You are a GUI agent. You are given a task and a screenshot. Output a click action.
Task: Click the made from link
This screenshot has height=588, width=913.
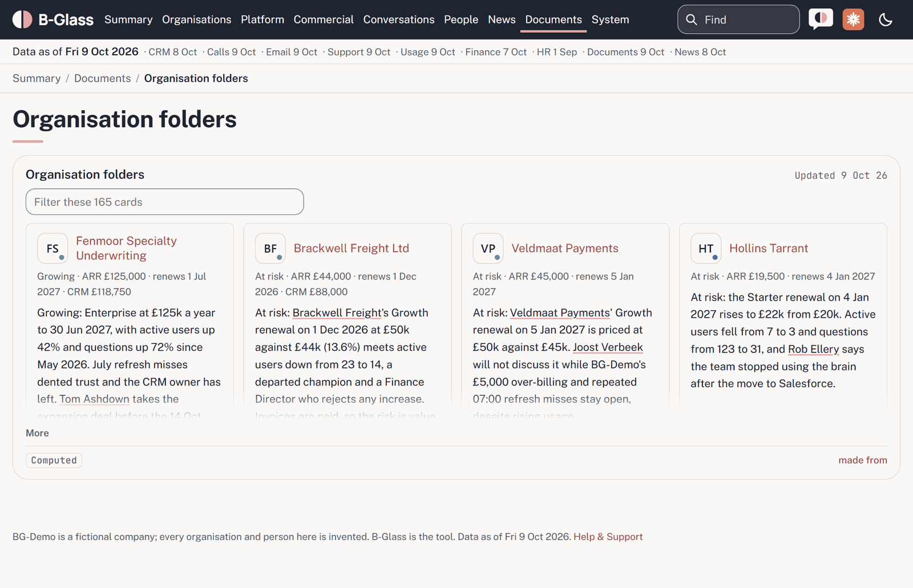(863, 460)
